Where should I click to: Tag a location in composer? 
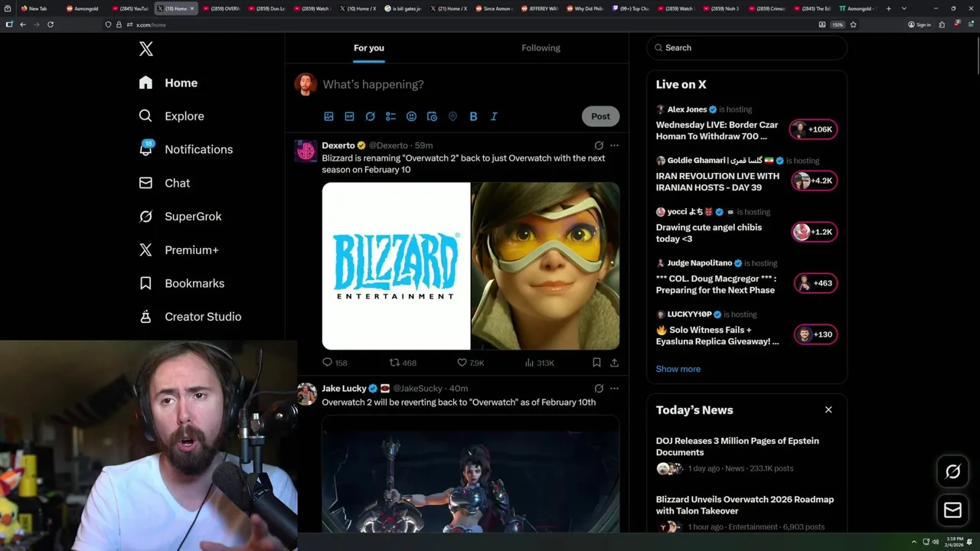(452, 116)
